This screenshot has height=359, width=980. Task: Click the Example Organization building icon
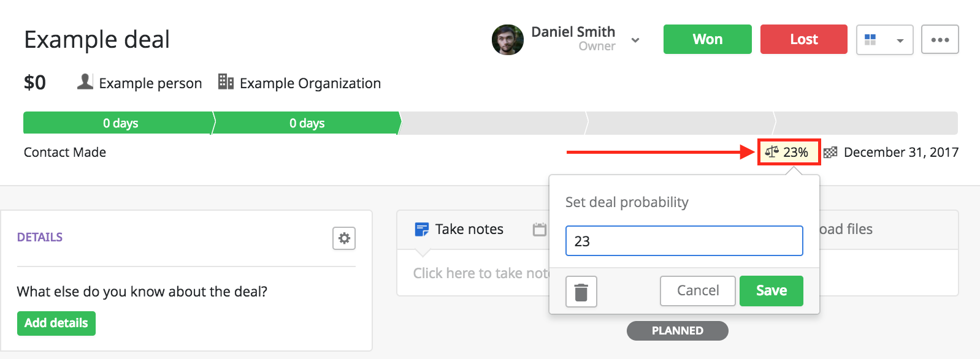[x=226, y=81]
